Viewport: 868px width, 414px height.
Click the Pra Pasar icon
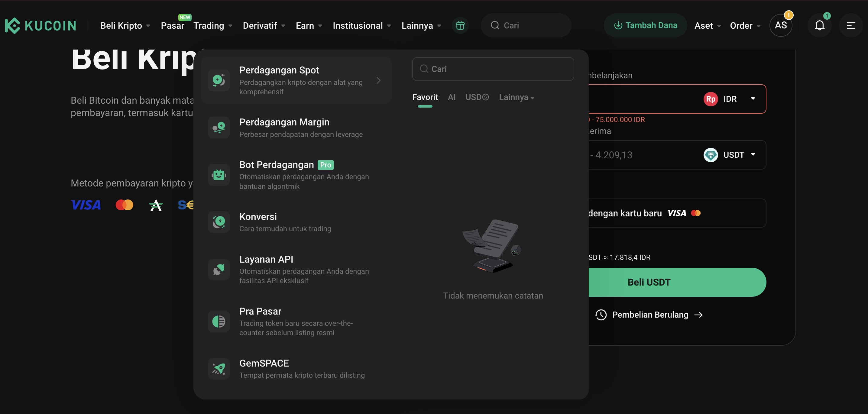[219, 321]
